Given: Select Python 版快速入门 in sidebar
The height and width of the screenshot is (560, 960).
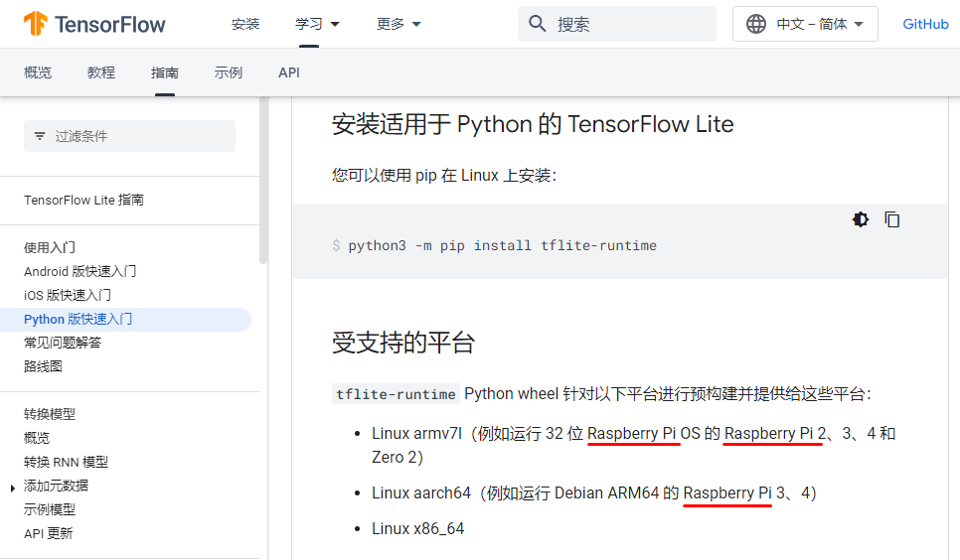Looking at the screenshot, I should (125, 319).
